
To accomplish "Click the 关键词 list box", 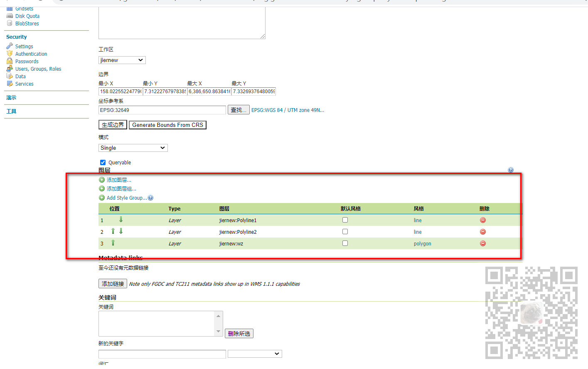I will point(161,324).
